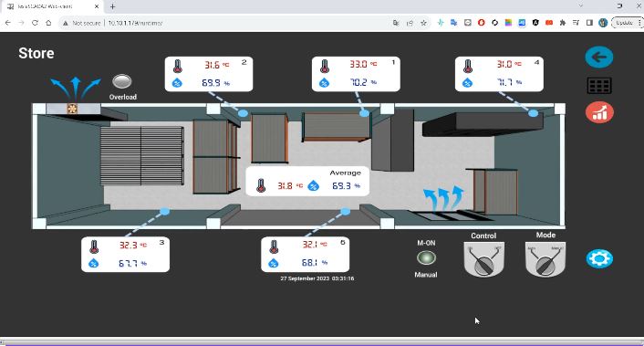The height and width of the screenshot is (346, 644).
Task: Click thermometer icon in sensor 2 card
Action: 178,66
